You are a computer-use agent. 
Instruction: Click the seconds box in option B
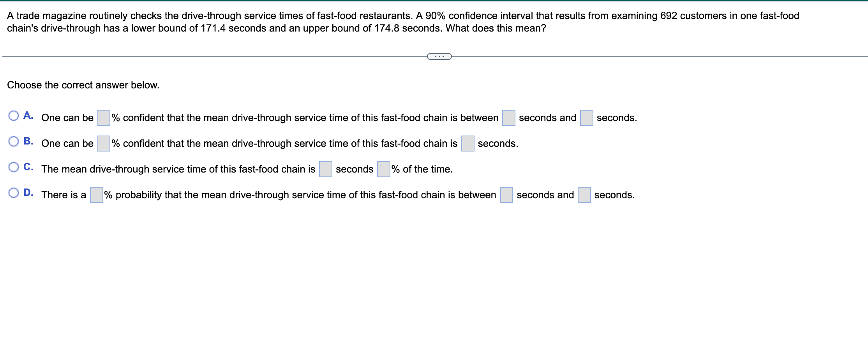(x=467, y=143)
